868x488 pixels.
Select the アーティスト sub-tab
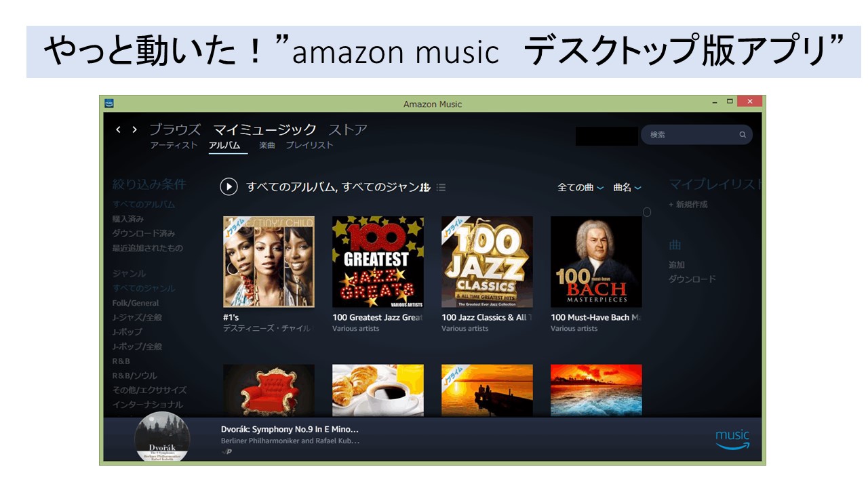tap(174, 145)
